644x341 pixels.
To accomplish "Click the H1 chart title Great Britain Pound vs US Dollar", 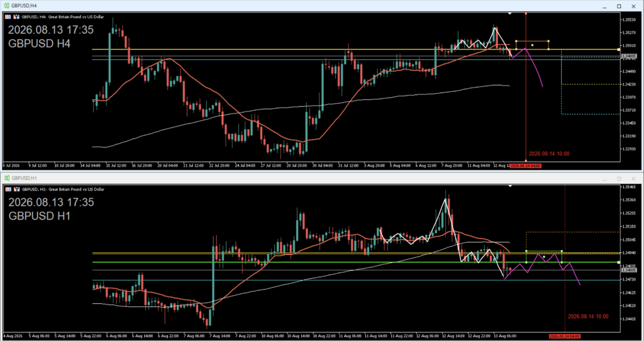I will [76, 189].
